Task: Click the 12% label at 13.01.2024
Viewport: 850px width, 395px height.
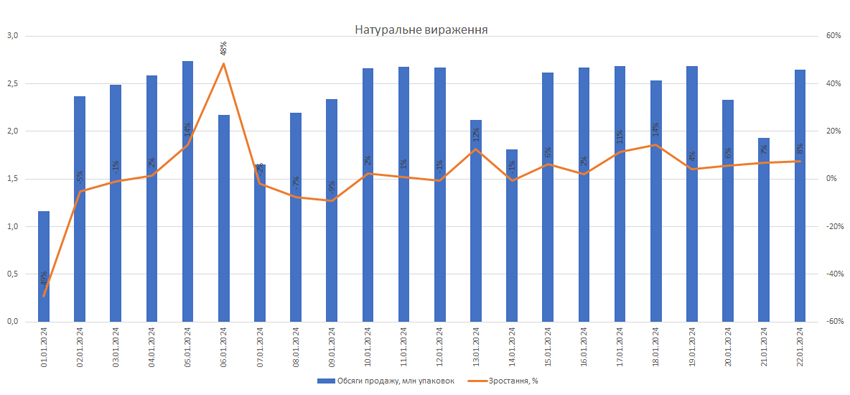Action: [x=475, y=133]
